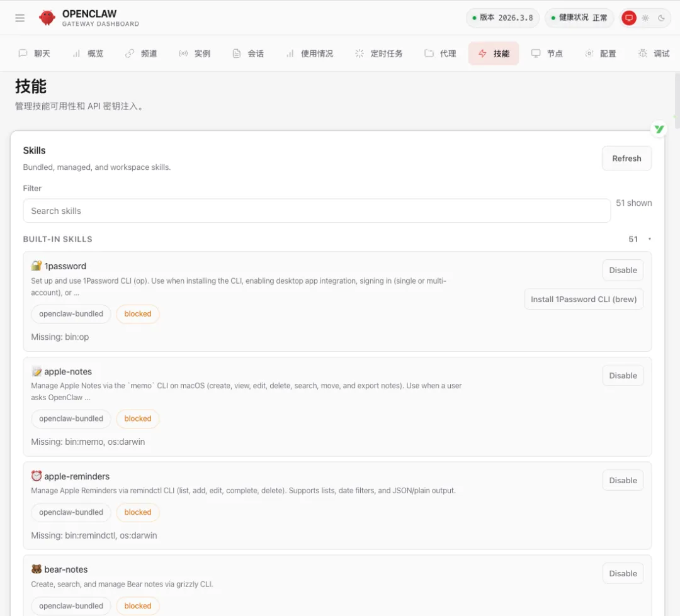The width and height of the screenshot is (680, 616).
Task: Open the 定时任务 tab
Action: click(x=378, y=53)
